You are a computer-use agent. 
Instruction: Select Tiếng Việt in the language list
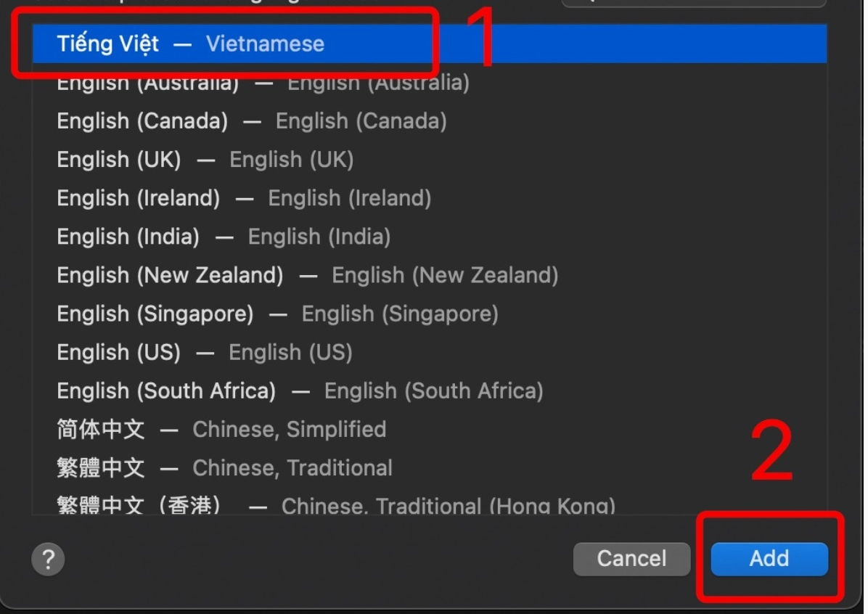click(x=108, y=44)
